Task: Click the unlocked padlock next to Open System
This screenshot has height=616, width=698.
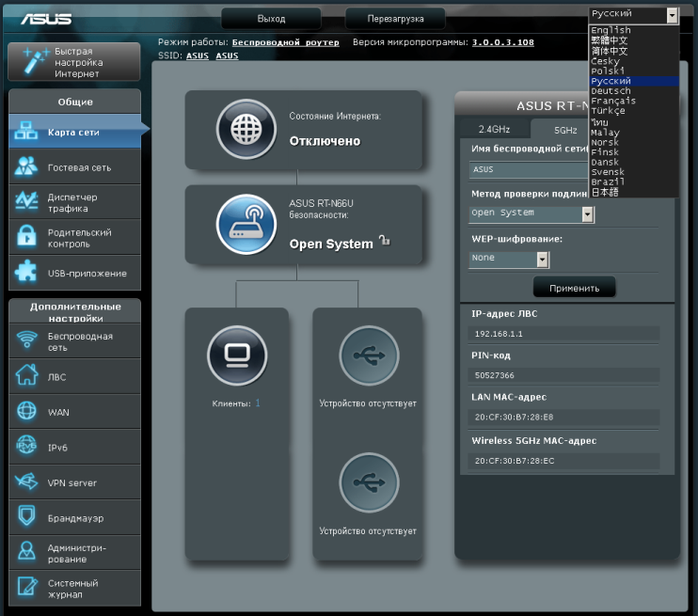Action: pyautogui.click(x=385, y=241)
